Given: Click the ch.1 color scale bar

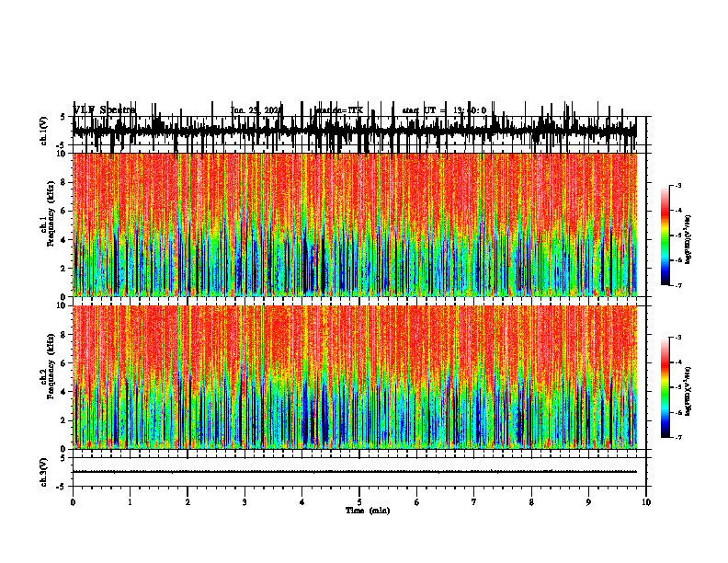Looking at the screenshot, I should 665,236.
